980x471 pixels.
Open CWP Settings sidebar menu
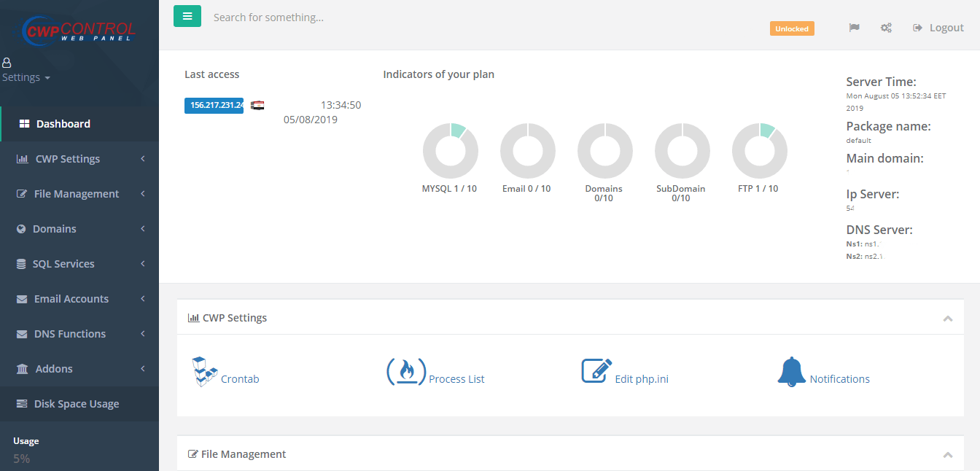[79, 159]
